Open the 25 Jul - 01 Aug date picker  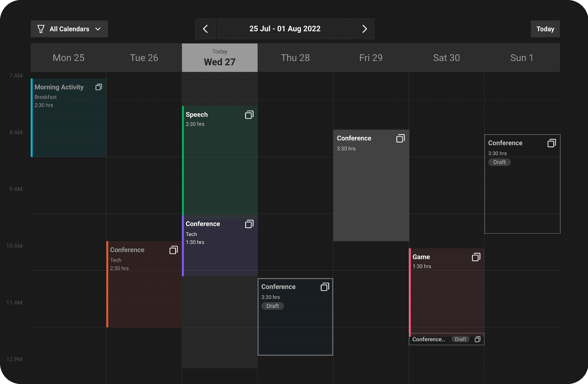click(x=285, y=29)
